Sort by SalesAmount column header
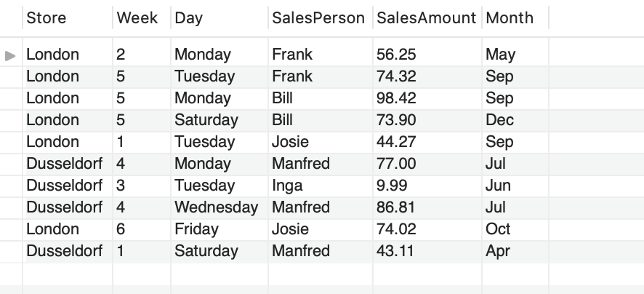644x294 pixels. [x=427, y=18]
